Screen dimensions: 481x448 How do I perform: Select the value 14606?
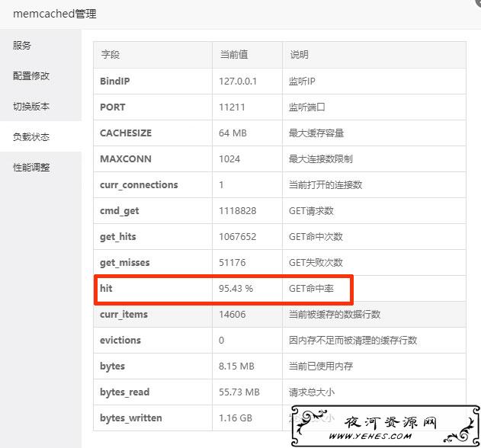click(x=232, y=315)
